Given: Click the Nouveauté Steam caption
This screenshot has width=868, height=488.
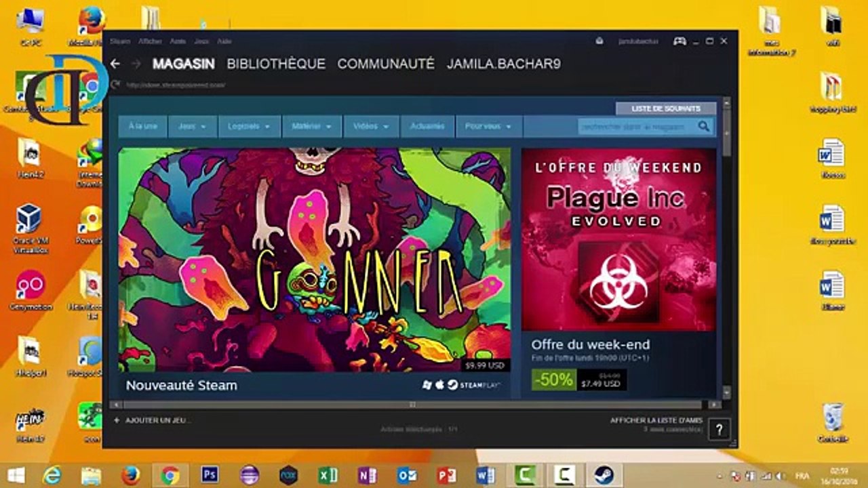Looking at the screenshot, I should click(x=182, y=385).
